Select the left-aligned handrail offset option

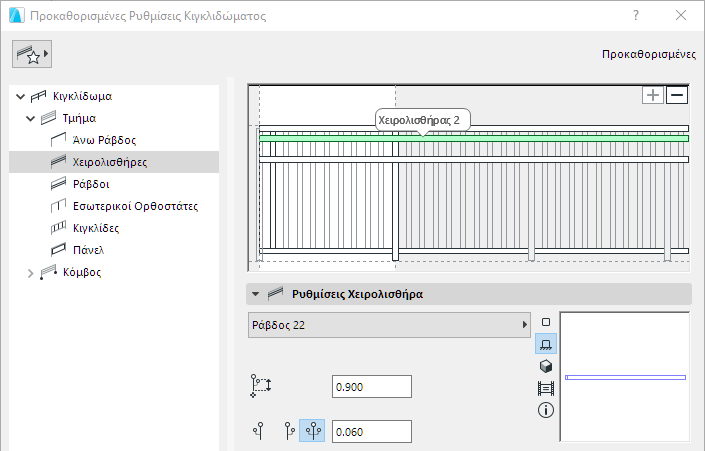pos(258,432)
